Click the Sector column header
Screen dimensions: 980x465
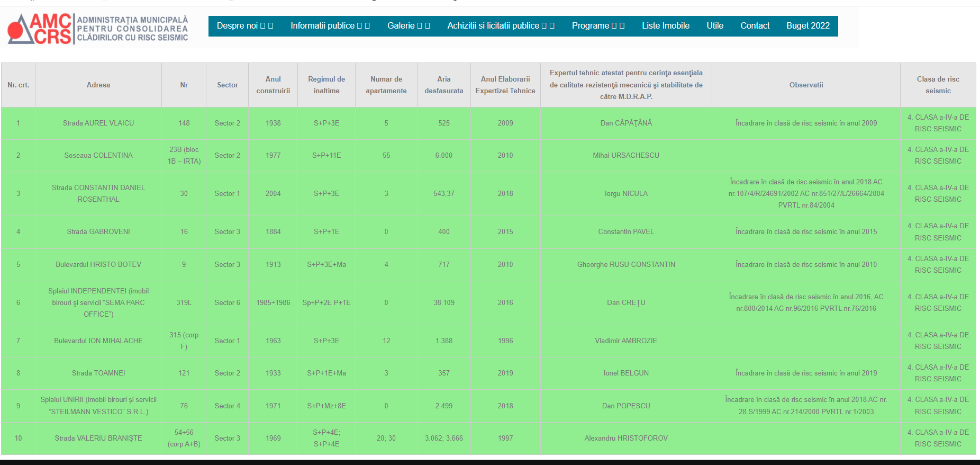(x=228, y=85)
